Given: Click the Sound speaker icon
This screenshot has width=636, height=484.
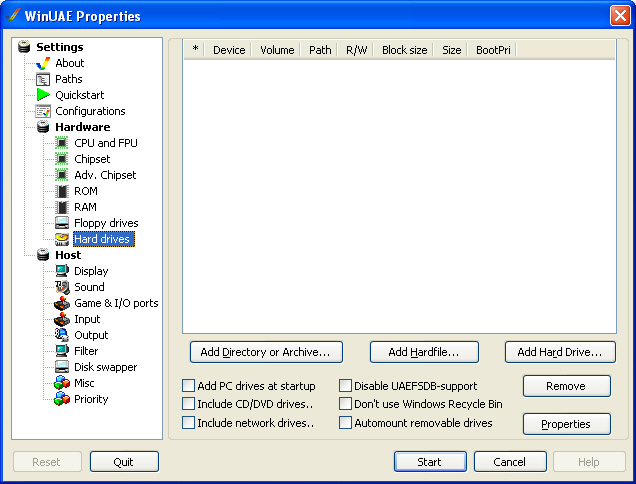Looking at the screenshot, I should click(x=62, y=287).
